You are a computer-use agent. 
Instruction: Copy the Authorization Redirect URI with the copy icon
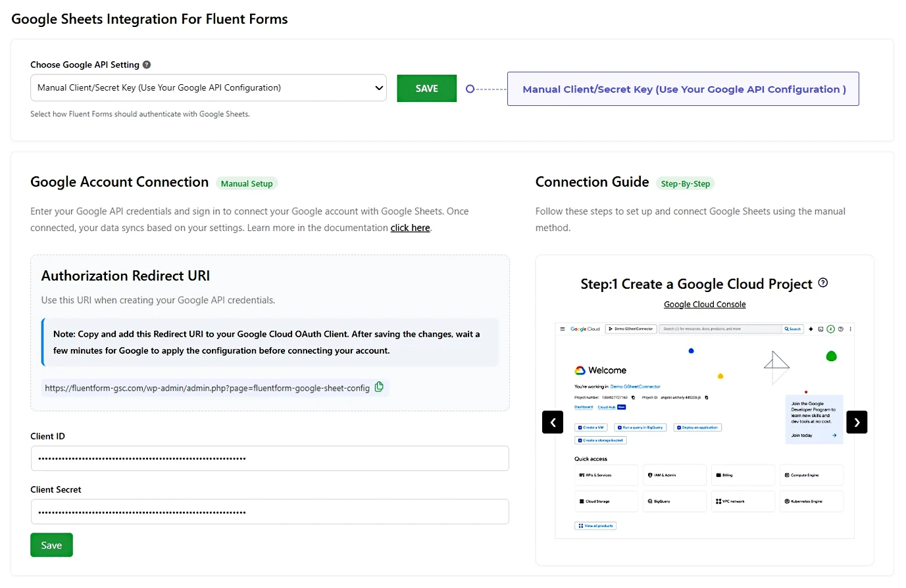click(x=379, y=387)
